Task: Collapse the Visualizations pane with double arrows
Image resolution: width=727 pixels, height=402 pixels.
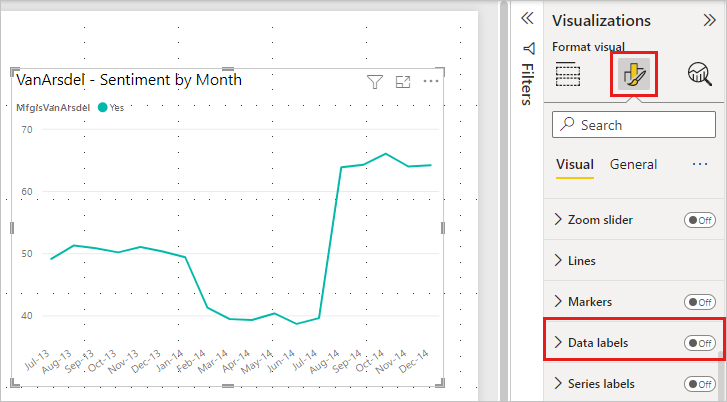Action: (709, 20)
